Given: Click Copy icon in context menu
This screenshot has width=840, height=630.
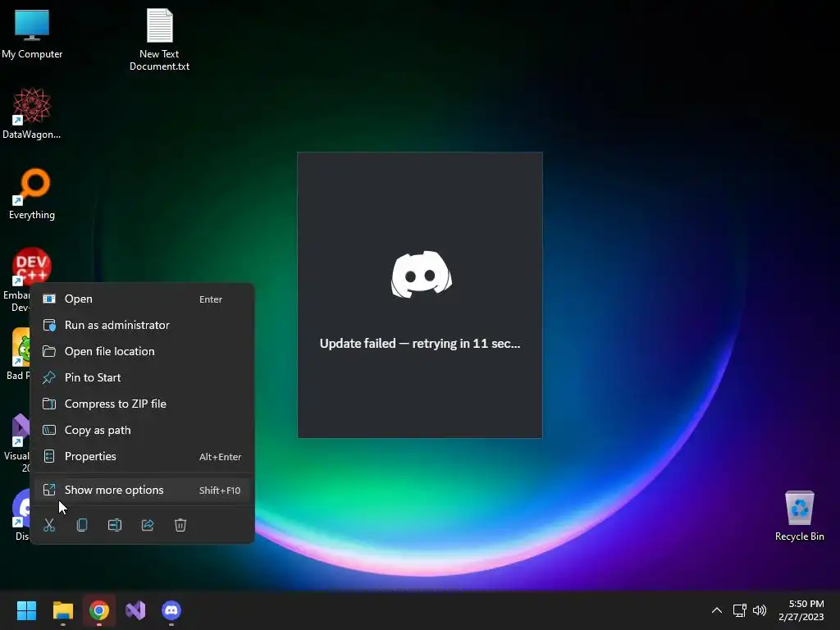Looking at the screenshot, I should pos(82,525).
